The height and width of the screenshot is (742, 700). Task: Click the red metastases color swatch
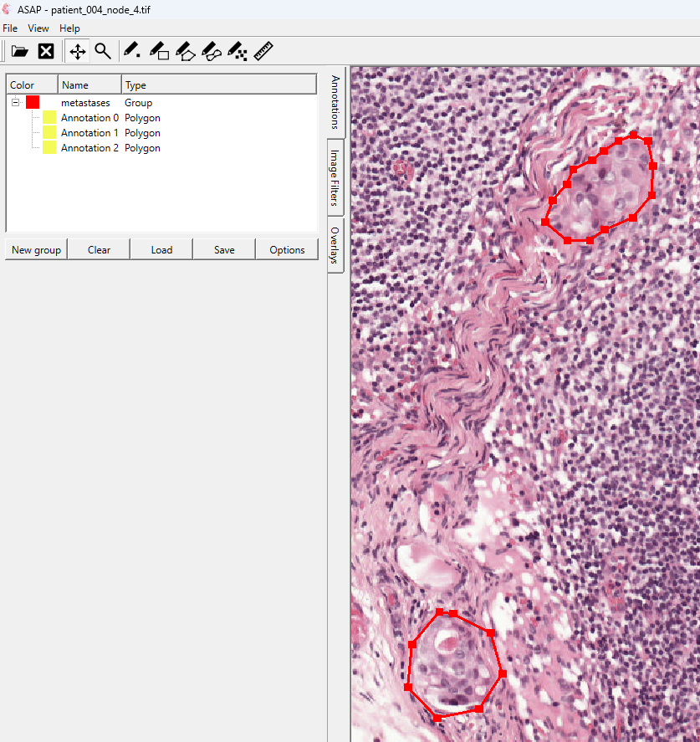33,103
